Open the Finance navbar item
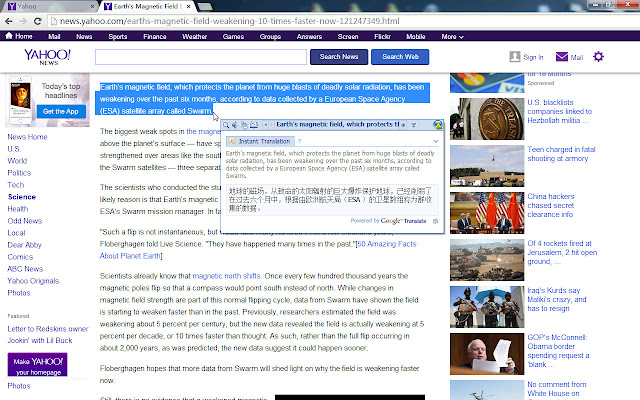This screenshot has width=640, height=400. [154, 36]
